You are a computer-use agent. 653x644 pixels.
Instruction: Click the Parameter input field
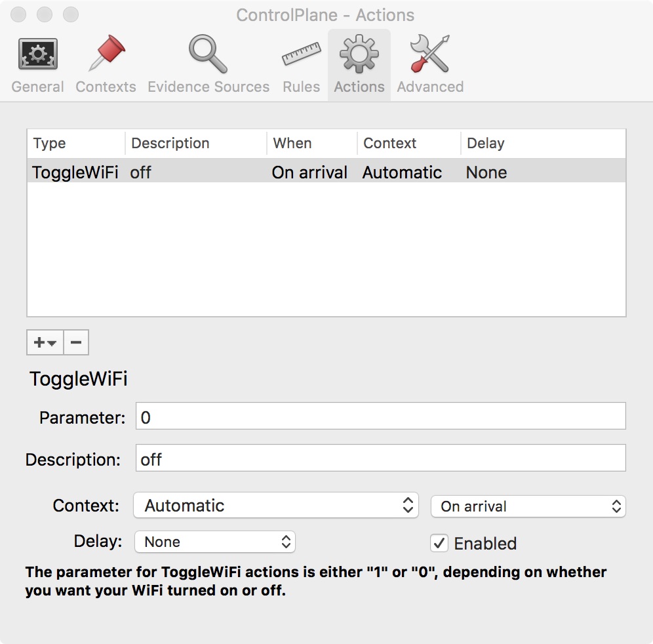point(381,416)
